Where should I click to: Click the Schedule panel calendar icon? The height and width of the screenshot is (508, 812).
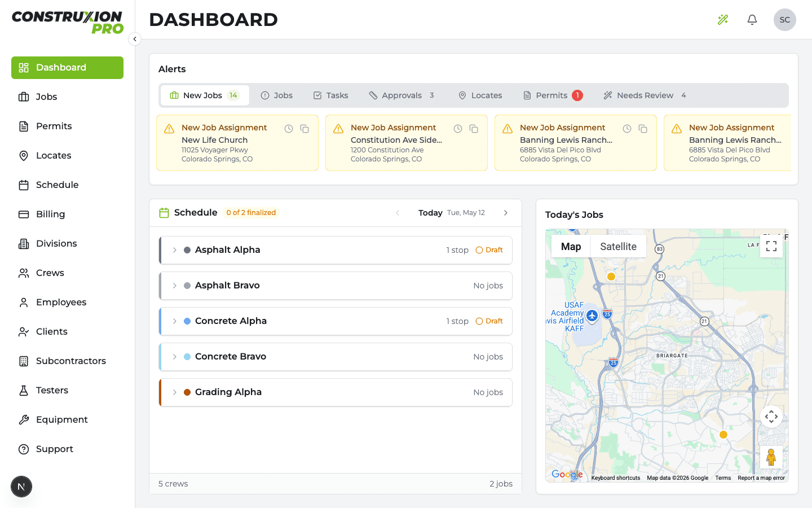pos(164,213)
